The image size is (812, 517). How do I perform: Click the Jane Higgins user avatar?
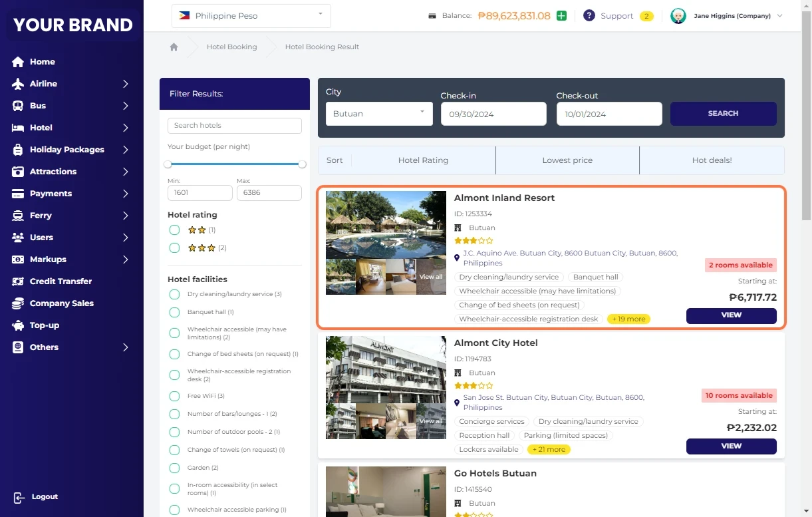[x=678, y=16]
